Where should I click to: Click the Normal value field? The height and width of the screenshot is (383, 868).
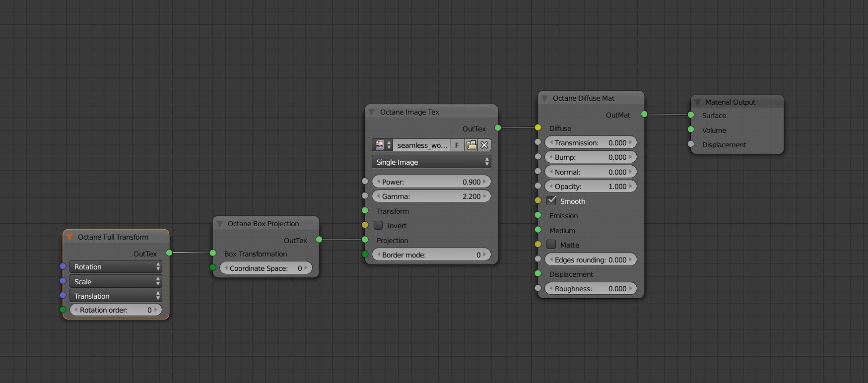pyautogui.click(x=591, y=172)
